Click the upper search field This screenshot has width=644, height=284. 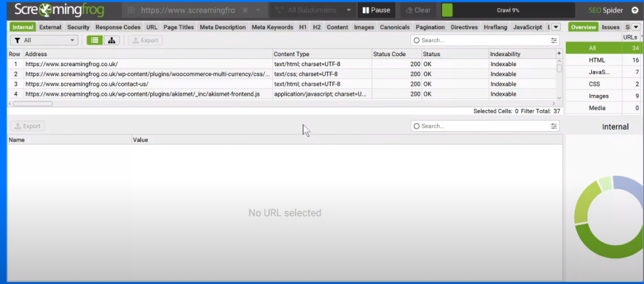485,40
